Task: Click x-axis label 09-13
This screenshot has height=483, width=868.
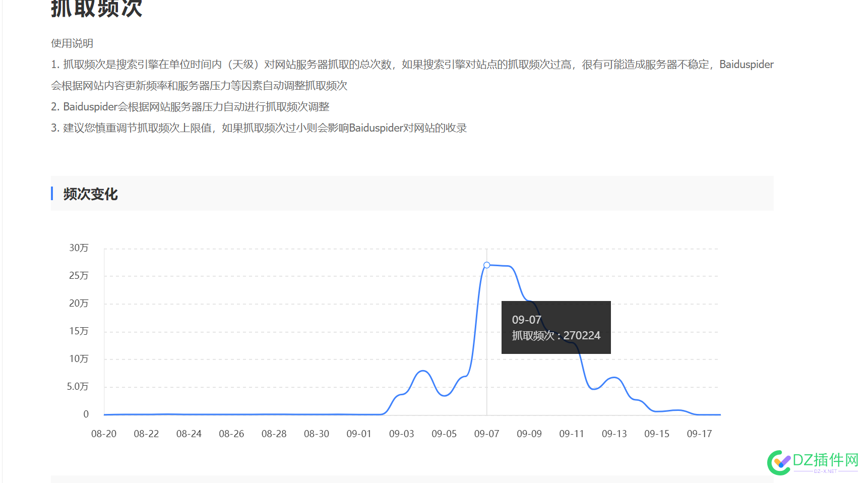Action: coord(614,434)
